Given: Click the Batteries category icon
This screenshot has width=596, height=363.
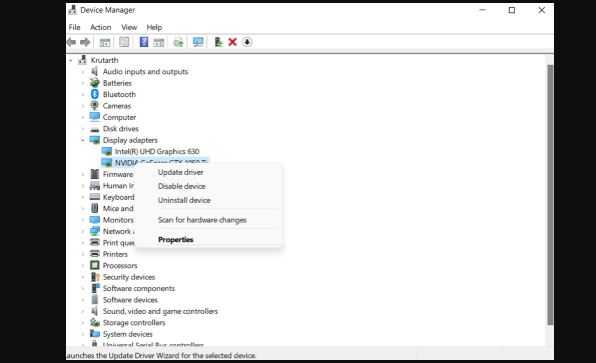Looking at the screenshot, I should pos(95,83).
